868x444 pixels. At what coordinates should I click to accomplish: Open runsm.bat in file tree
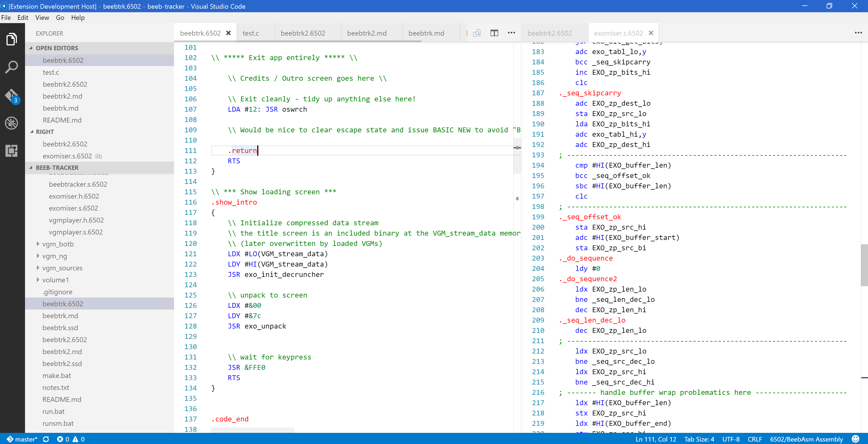pyautogui.click(x=100, y=423)
